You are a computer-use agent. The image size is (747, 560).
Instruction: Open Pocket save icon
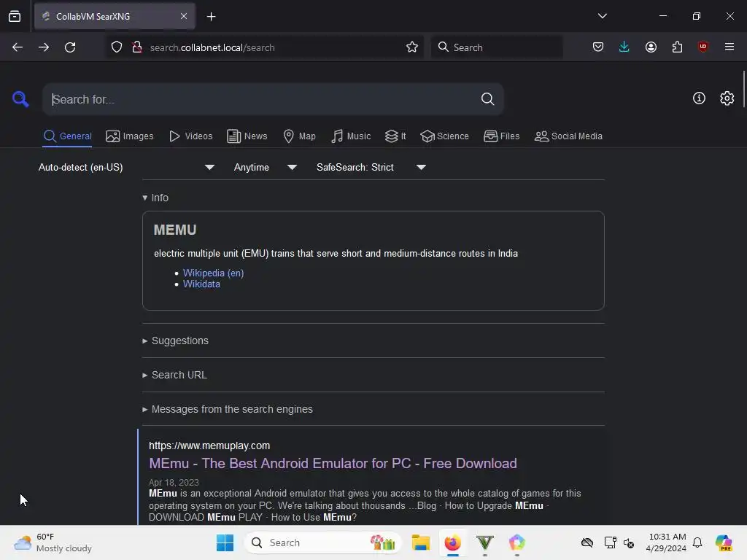coord(598,47)
